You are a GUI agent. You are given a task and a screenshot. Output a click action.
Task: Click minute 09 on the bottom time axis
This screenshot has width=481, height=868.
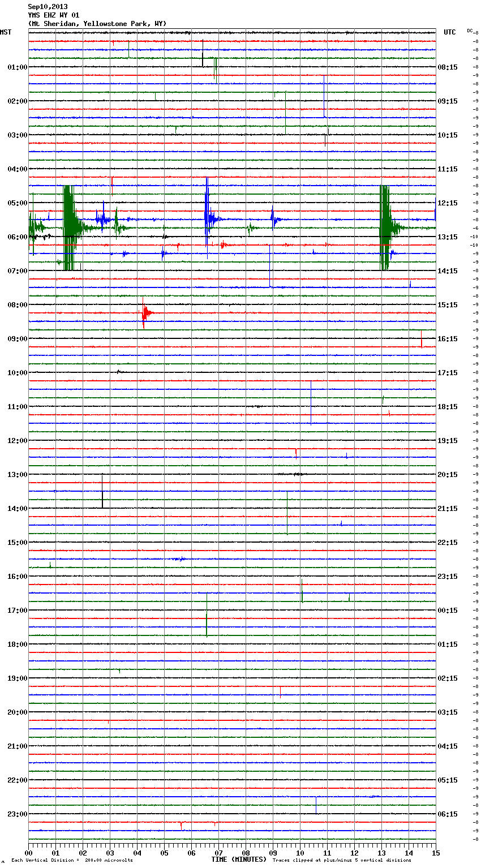[x=273, y=853]
